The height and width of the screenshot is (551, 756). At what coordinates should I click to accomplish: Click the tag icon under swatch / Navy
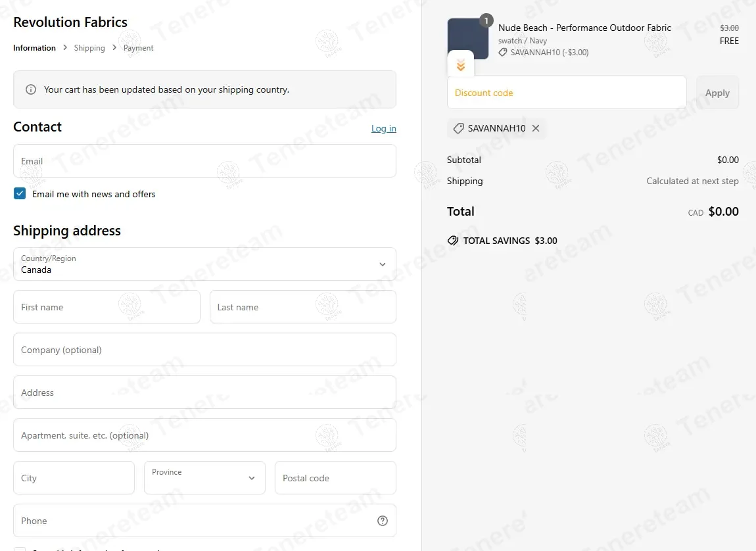[x=503, y=53]
